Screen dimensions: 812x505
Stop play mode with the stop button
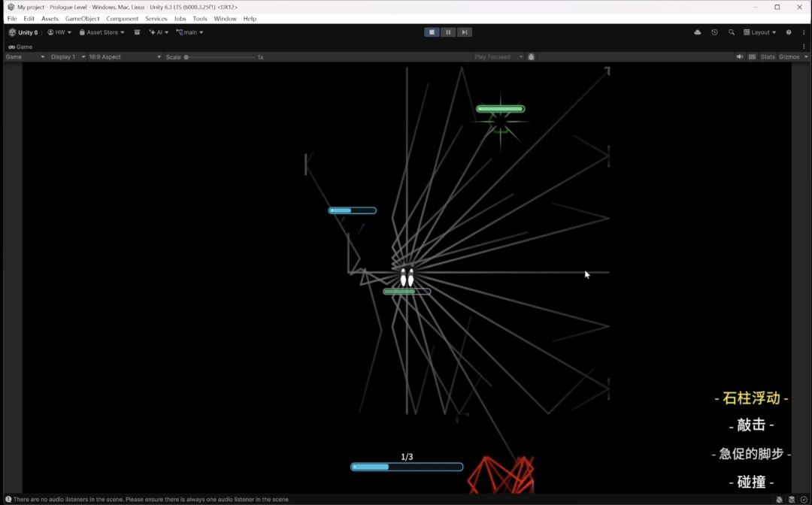[x=432, y=32]
